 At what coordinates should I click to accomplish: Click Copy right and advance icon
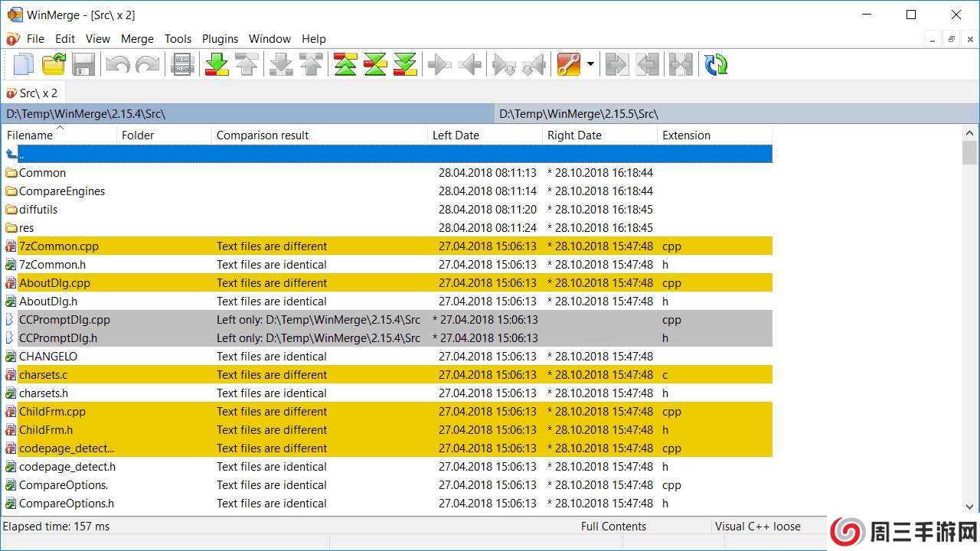pyautogui.click(x=504, y=64)
